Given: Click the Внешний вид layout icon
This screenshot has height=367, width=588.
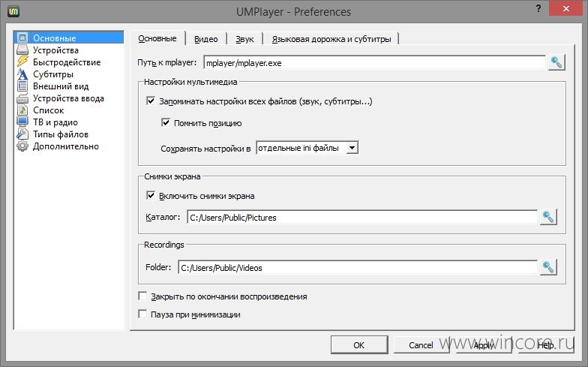Looking at the screenshot, I should (22, 86).
